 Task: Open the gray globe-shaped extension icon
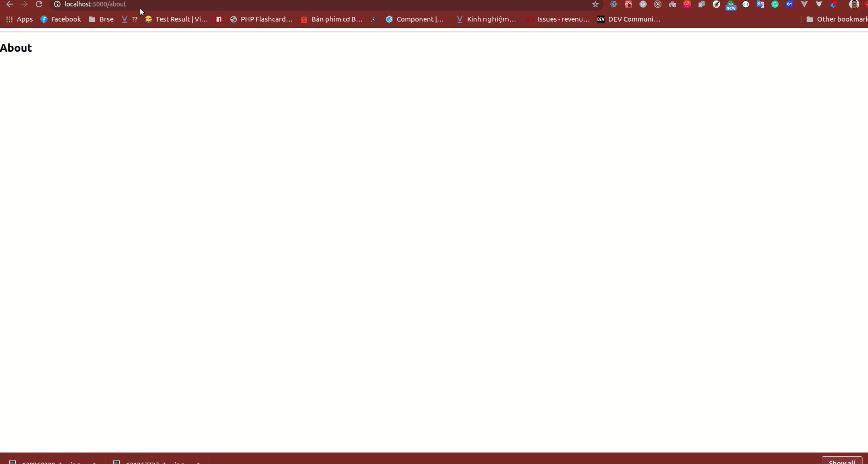(643, 4)
